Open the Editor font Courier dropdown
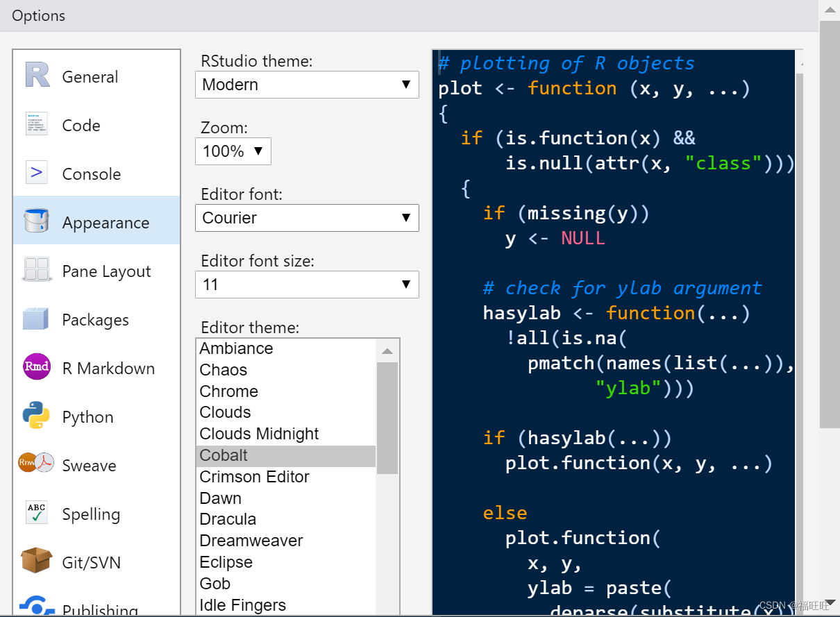This screenshot has height=617, width=840. (307, 218)
